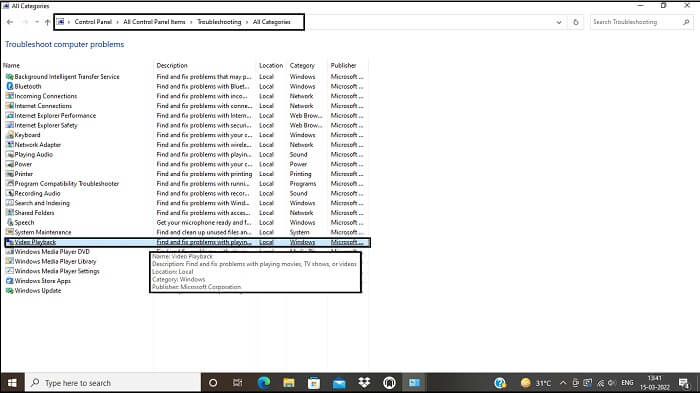The width and height of the screenshot is (700, 393).
Task: Refresh the troubleshooting list
Action: (x=576, y=22)
